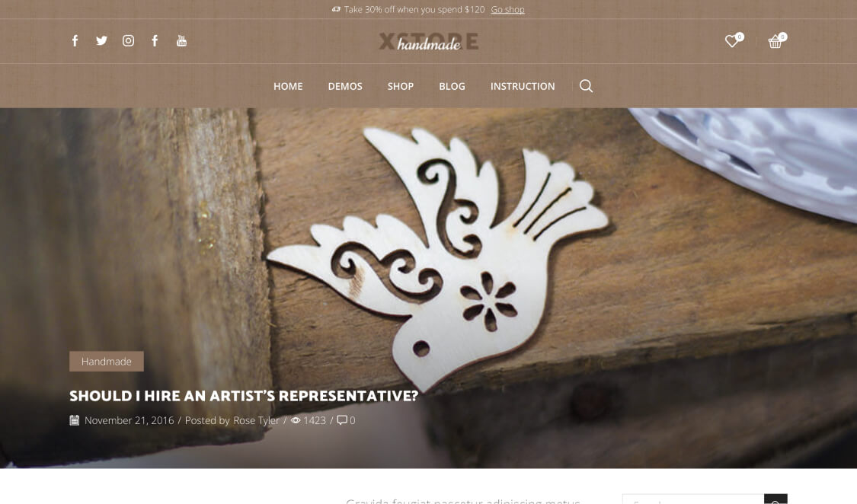Viewport: 857px width, 504px height.
Task: Open the first Facebook social icon
Action: [75, 41]
